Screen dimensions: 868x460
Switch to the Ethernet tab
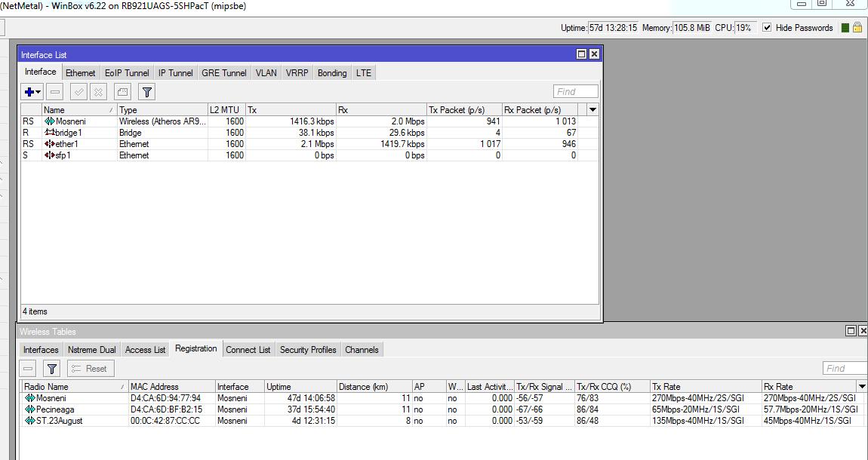click(80, 73)
